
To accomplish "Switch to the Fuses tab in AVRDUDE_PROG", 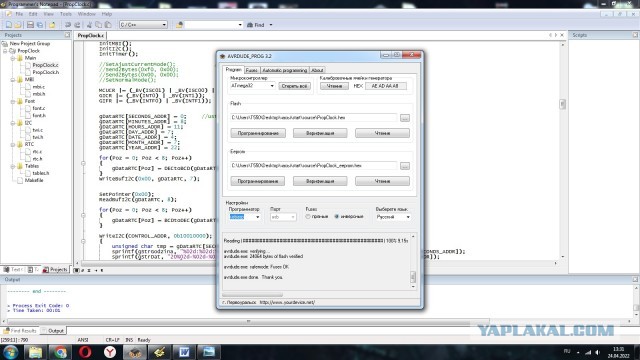I will tap(252, 70).
